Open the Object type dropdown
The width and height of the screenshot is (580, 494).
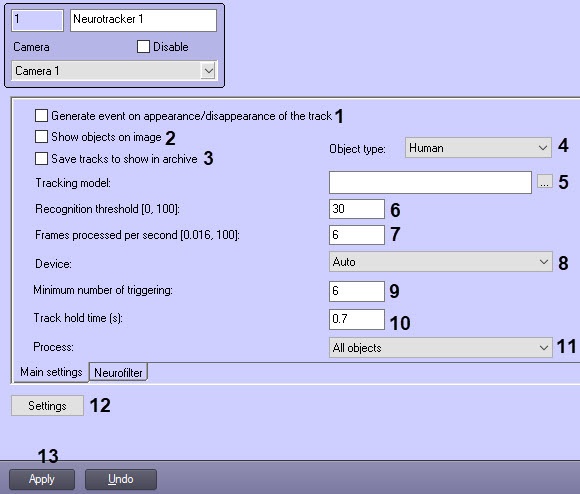click(478, 148)
